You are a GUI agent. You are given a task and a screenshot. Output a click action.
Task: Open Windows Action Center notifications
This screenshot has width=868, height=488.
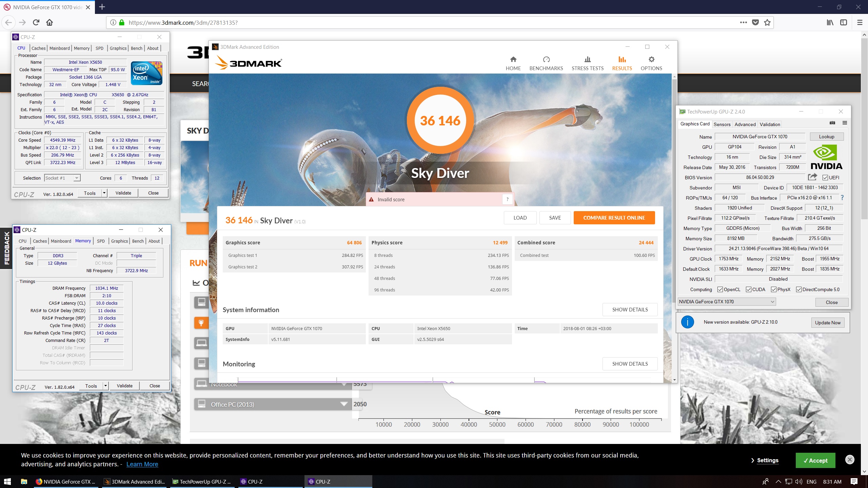854,482
